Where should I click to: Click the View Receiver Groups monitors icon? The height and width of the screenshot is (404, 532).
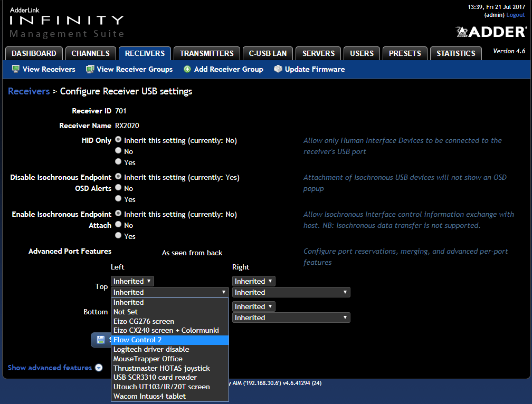(x=90, y=69)
